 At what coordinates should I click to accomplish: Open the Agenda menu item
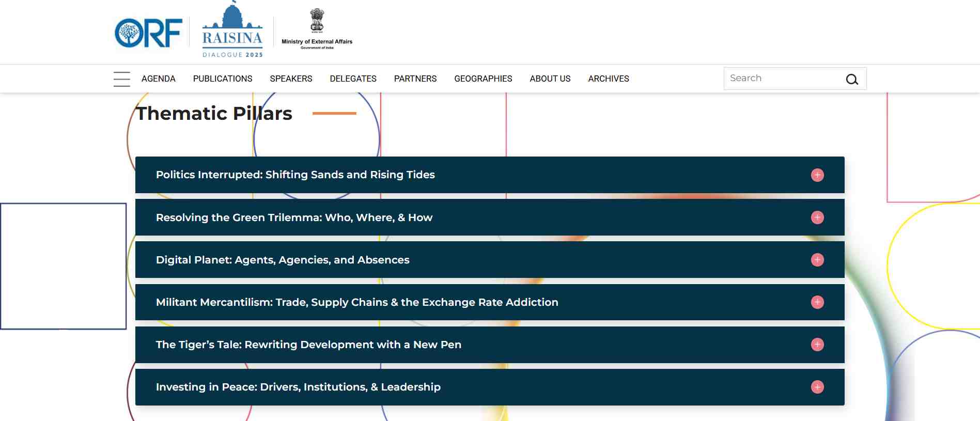[x=158, y=79]
